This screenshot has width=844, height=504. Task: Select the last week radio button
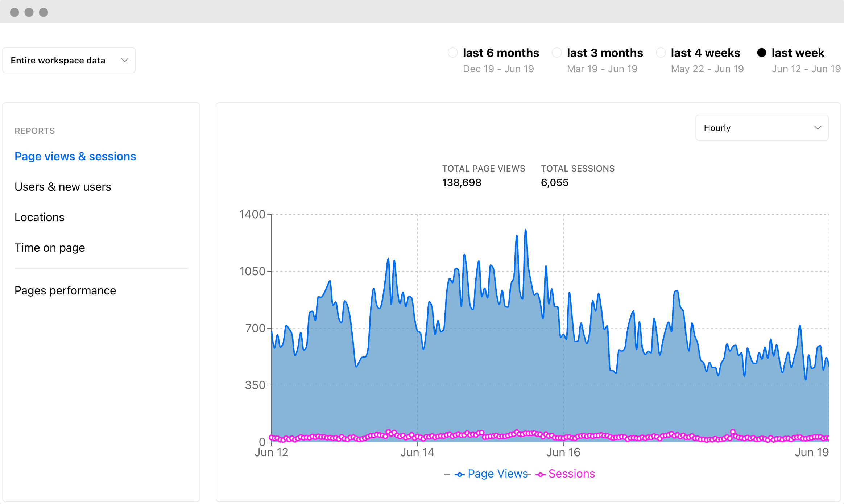(762, 53)
